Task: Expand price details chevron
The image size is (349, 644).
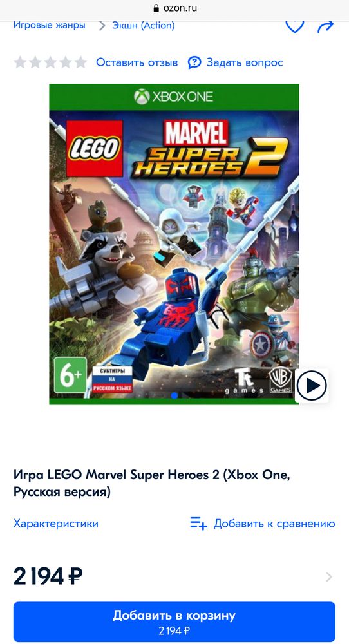Action: click(x=328, y=577)
